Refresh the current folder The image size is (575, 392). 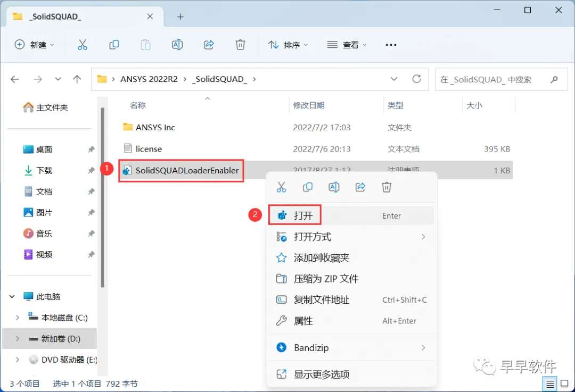[416, 79]
